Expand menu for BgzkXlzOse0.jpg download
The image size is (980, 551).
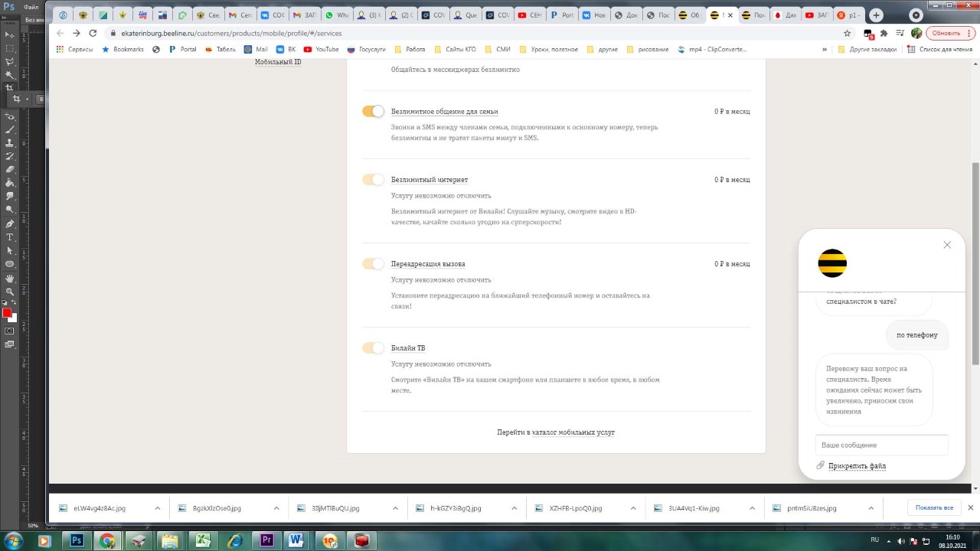(276, 508)
